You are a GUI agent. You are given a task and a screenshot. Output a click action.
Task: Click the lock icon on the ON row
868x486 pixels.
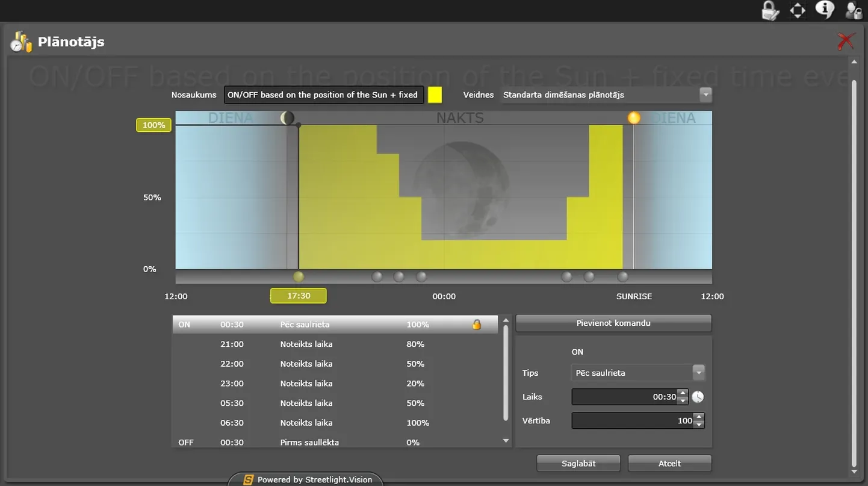click(x=477, y=325)
